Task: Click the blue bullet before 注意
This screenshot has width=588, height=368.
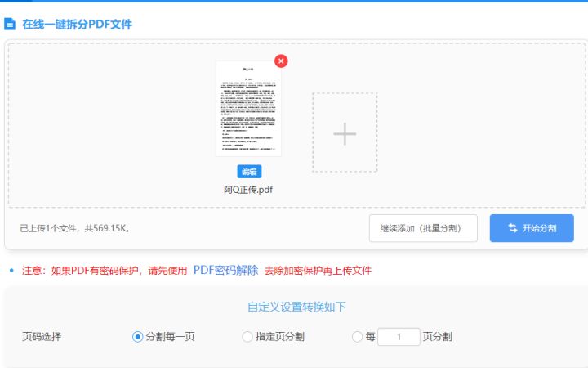Action: (11, 271)
